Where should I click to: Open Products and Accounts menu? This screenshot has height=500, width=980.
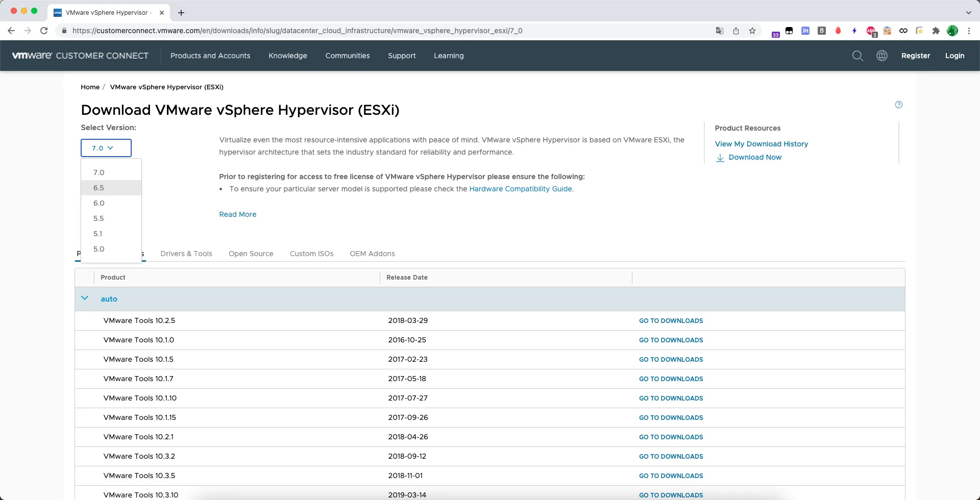pyautogui.click(x=210, y=56)
